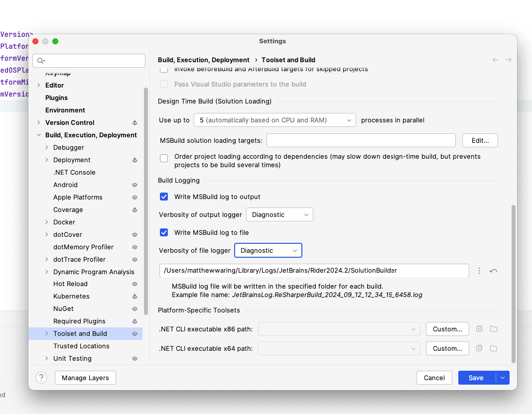Uncheck Write MSBuild log to file

pos(164,232)
